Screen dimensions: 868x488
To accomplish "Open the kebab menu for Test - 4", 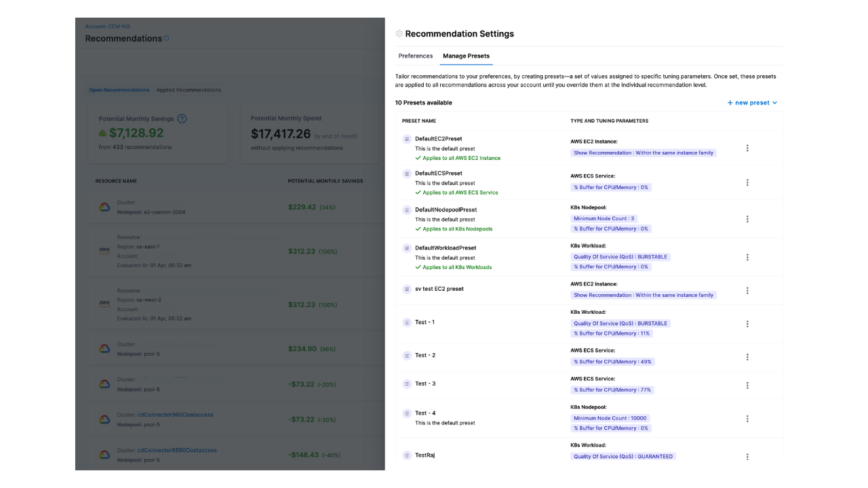I will [747, 419].
